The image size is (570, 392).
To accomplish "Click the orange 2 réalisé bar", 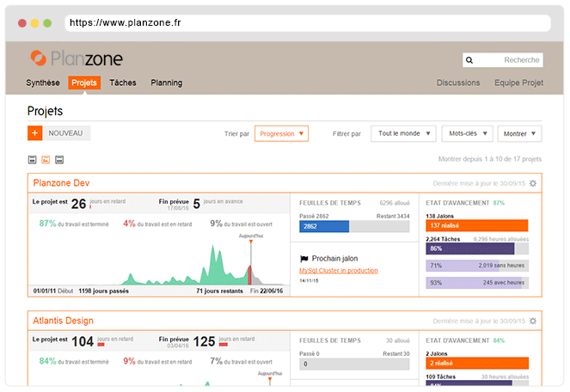I will click(x=477, y=364).
